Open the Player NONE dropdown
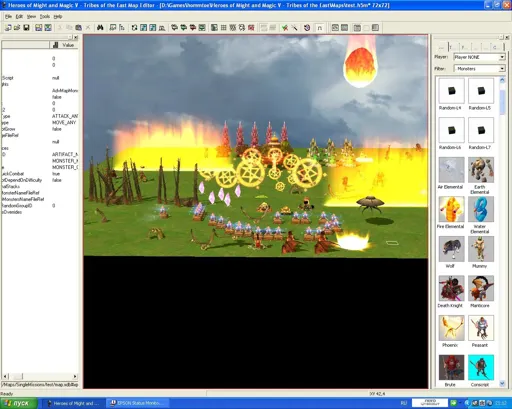 pyautogui.click(x=479, y=57)
